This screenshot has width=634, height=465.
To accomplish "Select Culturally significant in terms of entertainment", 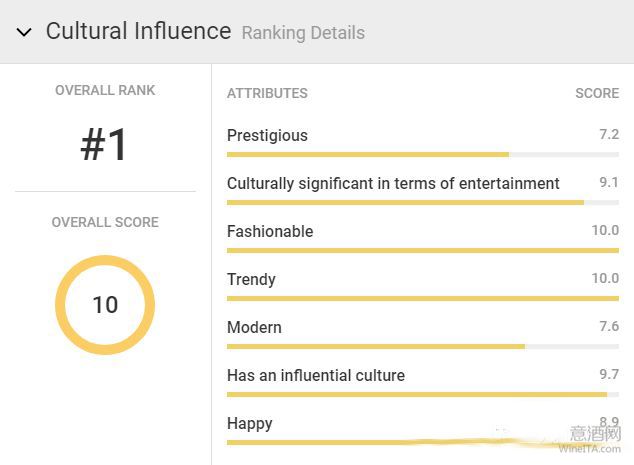I will [393, 184].
